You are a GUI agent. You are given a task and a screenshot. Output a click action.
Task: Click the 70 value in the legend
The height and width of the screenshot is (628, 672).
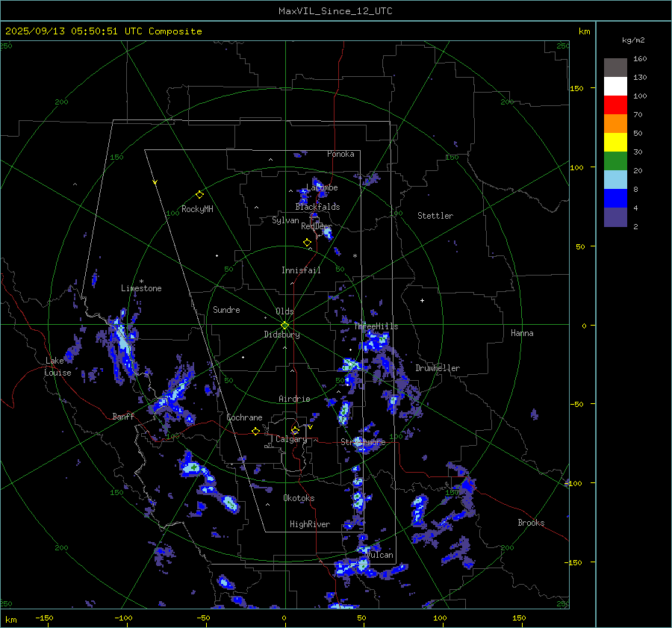coord(638,114)
